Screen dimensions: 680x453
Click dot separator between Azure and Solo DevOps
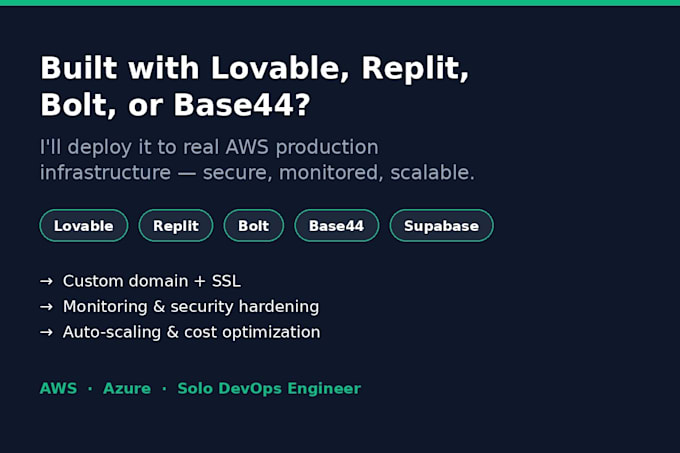coord(164,389)
